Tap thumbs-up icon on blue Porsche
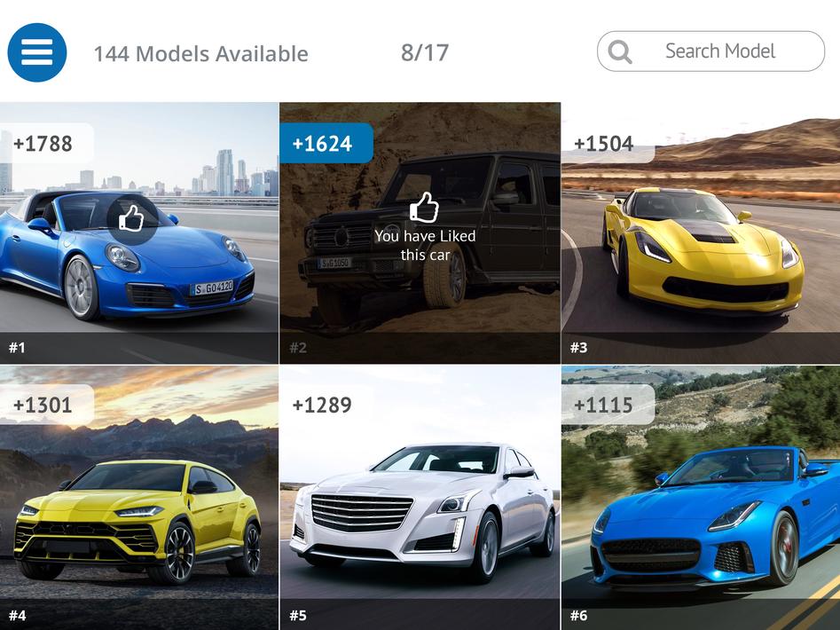Screen dimensions: 840x630 coord(132,219)
